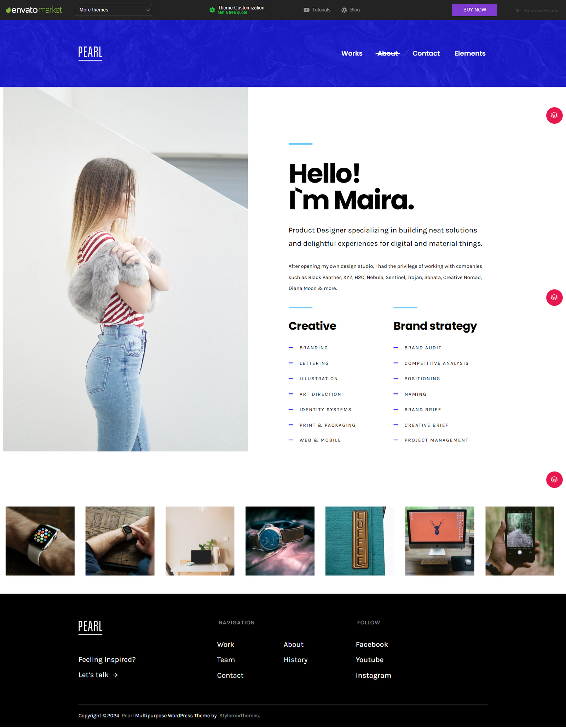Viewport: 566px width, 728px height.
Task: Click the purple BUY NOW button
Action: tap(474, 10)
